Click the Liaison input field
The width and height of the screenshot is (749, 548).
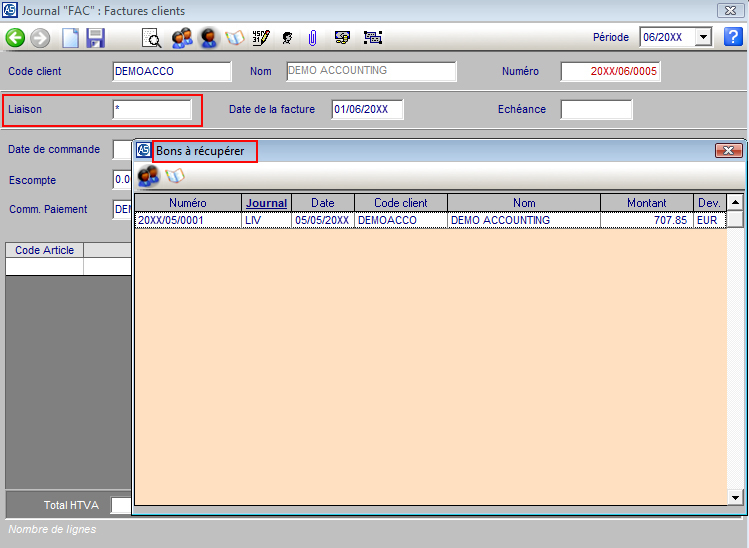pos(152,109)
